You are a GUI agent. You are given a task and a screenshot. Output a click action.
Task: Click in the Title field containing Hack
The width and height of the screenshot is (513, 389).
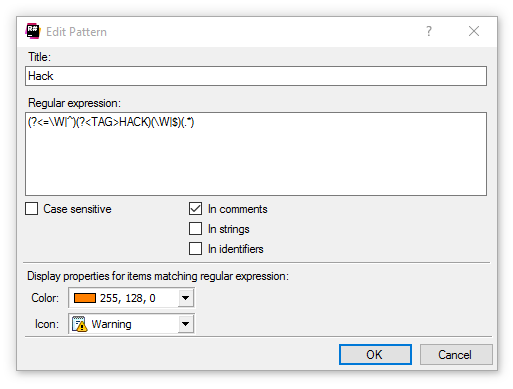(x=256, y=76)
